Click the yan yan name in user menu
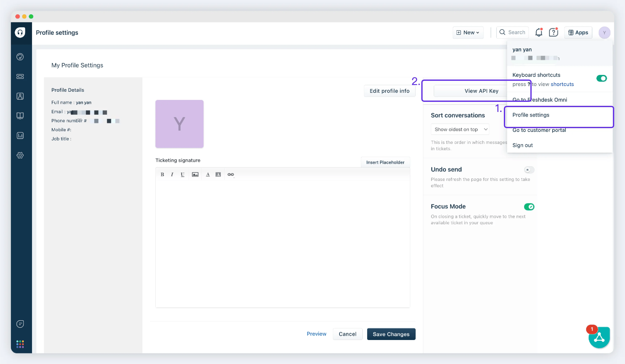Viewport: 625px width, 364px height. point(522,50)
